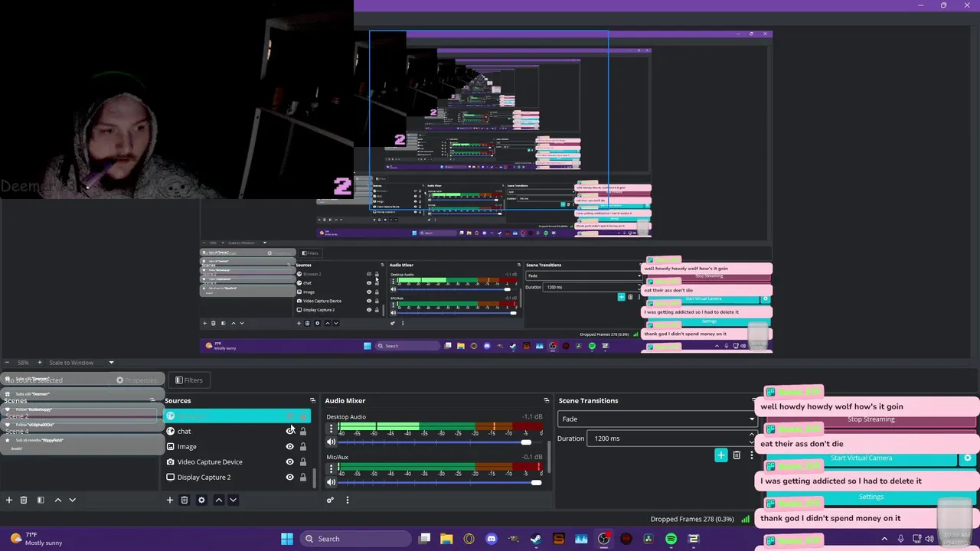
Task: Select the chat source row
Action: coord(236,431)
